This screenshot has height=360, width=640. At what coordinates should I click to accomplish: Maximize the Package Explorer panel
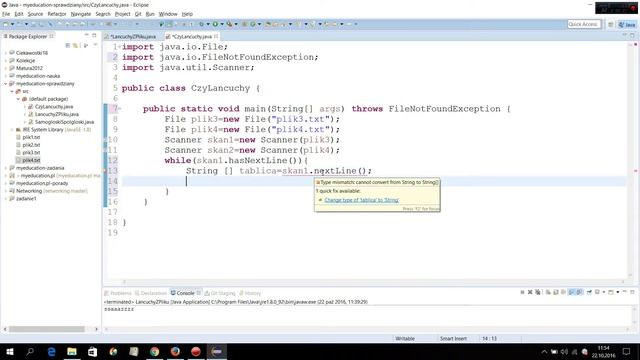(94, 36)
